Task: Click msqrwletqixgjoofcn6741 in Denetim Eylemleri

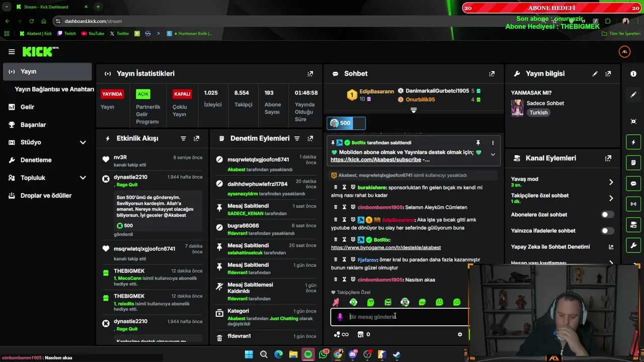Action: (258, 160)
